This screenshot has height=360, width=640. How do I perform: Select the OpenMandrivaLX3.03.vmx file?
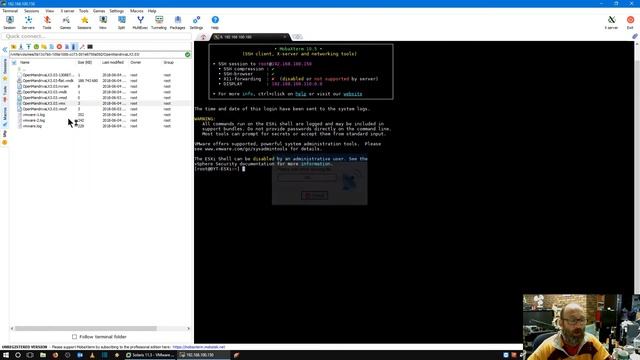click(44, 104)
